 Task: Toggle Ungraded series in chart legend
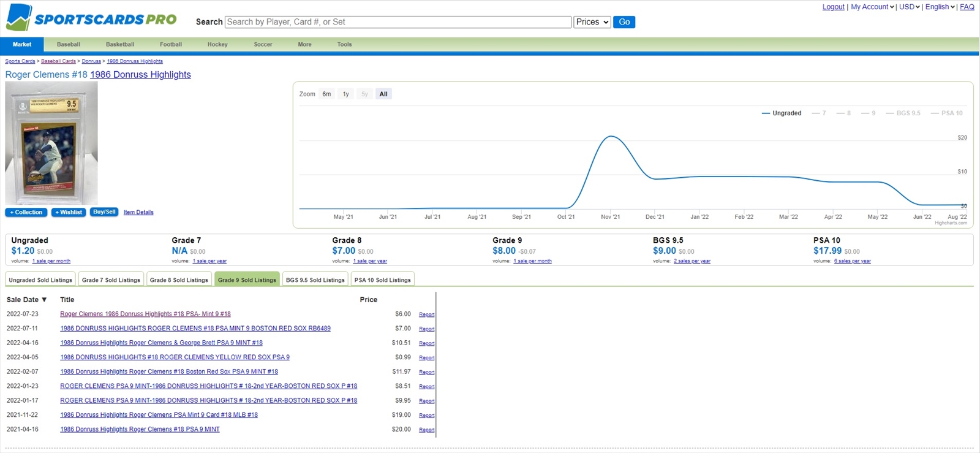click(x=782, y=113)
